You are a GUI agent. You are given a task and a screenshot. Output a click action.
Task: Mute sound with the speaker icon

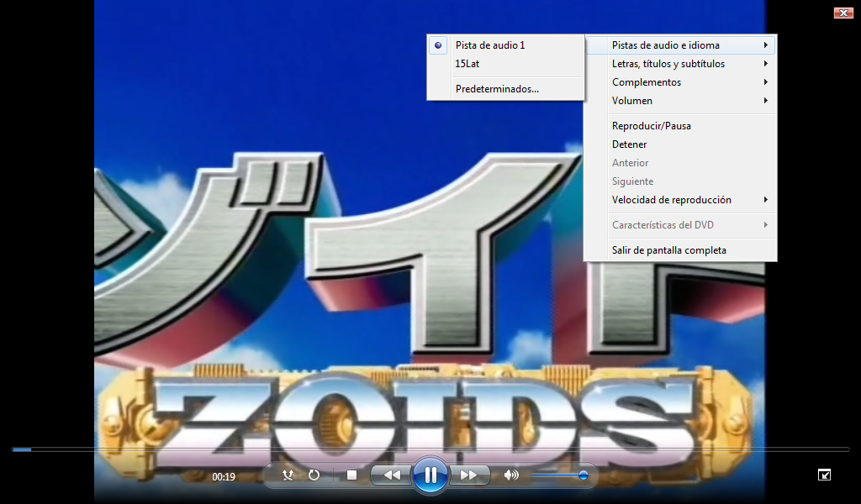[510, 475]
